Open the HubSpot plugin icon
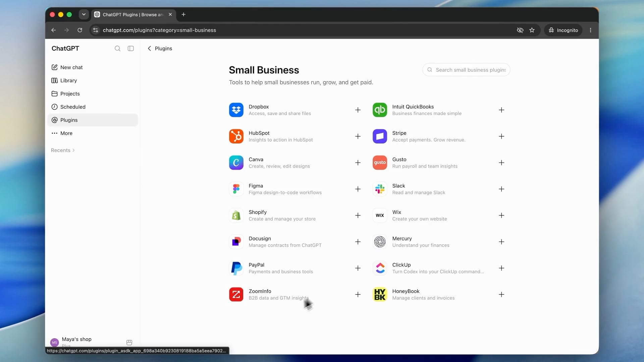 [x=236, y=136]
